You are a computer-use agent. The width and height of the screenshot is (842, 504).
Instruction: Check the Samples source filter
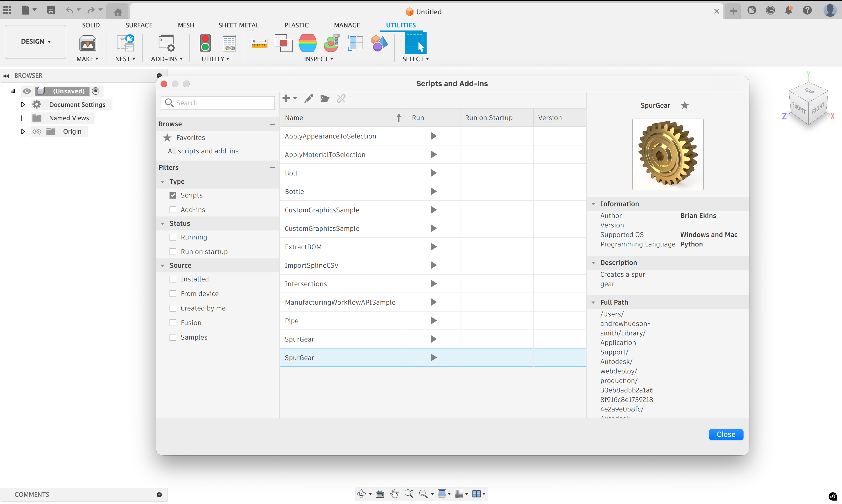click(173, 337)
